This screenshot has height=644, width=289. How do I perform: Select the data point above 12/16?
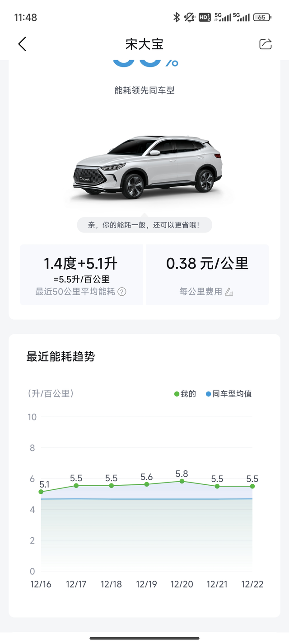(x=41, y=491)
